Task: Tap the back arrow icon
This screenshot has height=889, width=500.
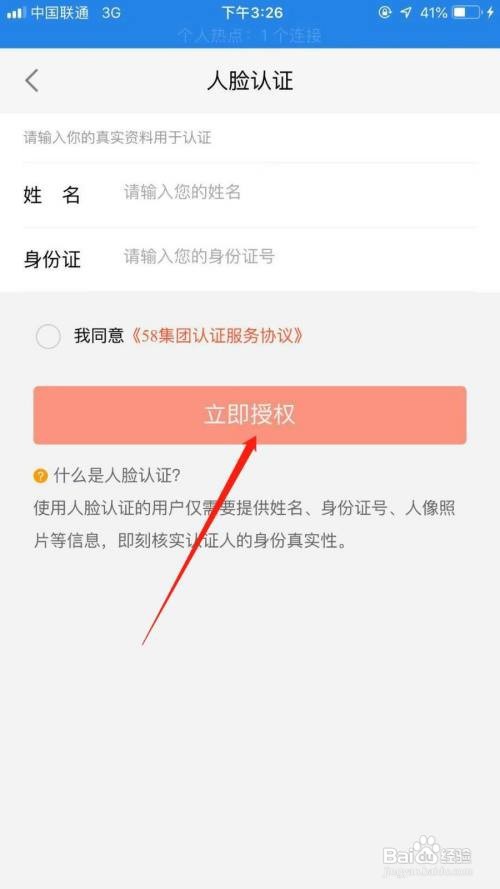Action: 32,81
